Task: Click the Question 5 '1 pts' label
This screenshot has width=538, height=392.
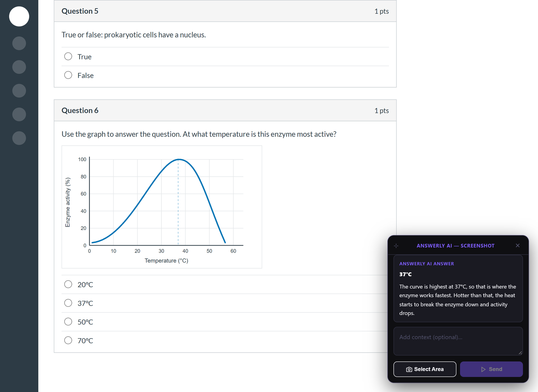Action: (382, 11)
